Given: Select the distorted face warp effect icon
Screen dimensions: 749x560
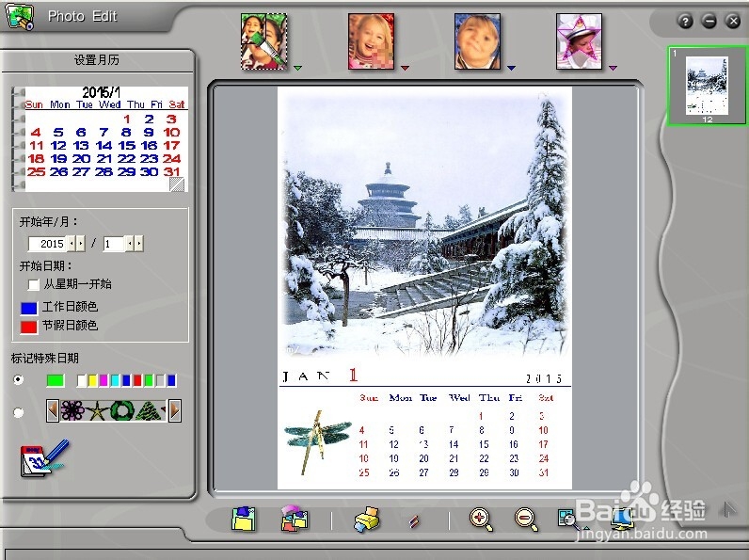Looking at the screenshot, I should pos(477,41).
